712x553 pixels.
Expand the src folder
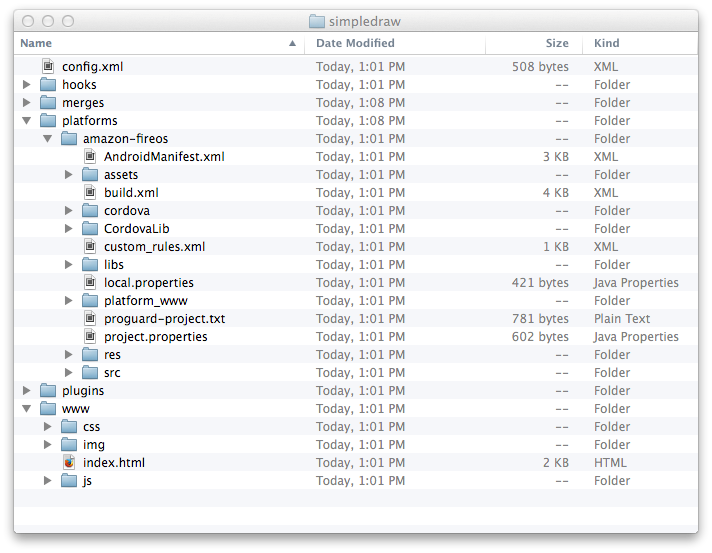coord(69,372)
